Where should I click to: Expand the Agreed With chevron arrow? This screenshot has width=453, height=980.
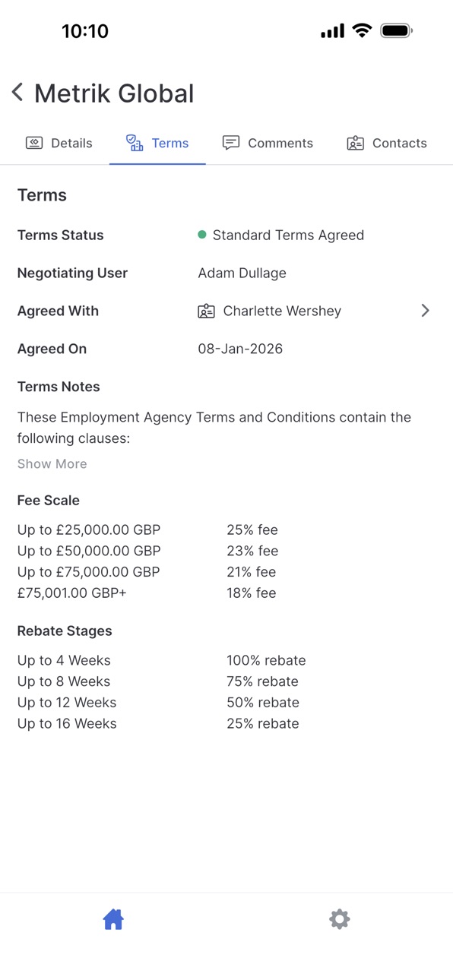point(425,311)
